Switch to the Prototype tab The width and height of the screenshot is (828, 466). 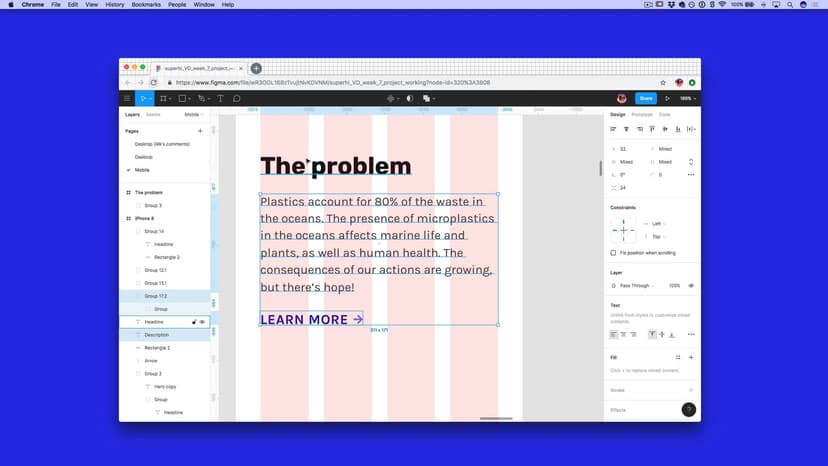pyautogui.click(x=641, y=115)
